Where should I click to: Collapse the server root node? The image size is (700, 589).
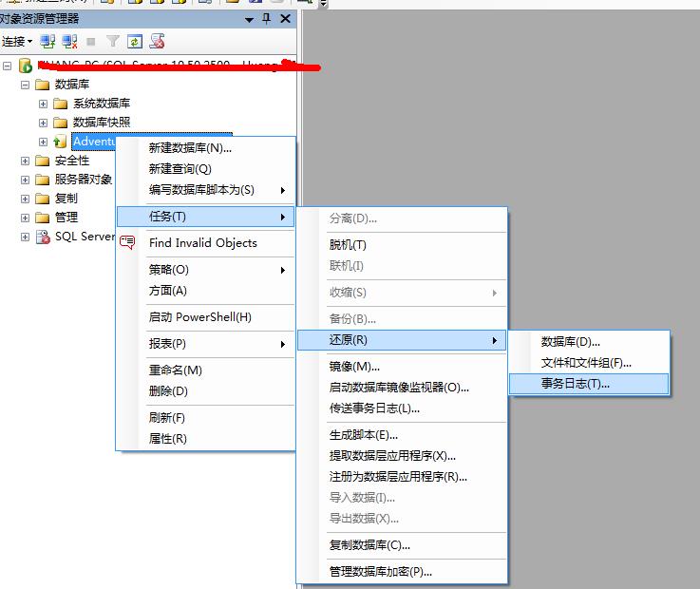pos(7,66)
